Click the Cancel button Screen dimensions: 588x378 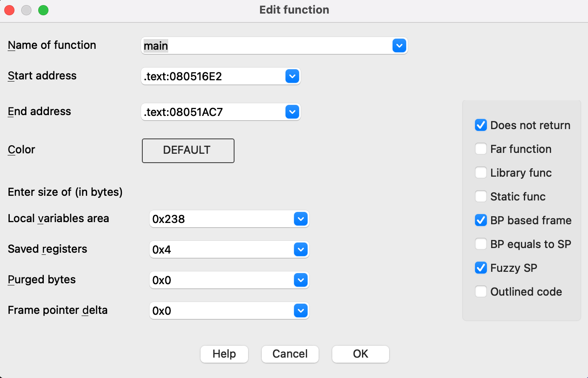[290, 354]
